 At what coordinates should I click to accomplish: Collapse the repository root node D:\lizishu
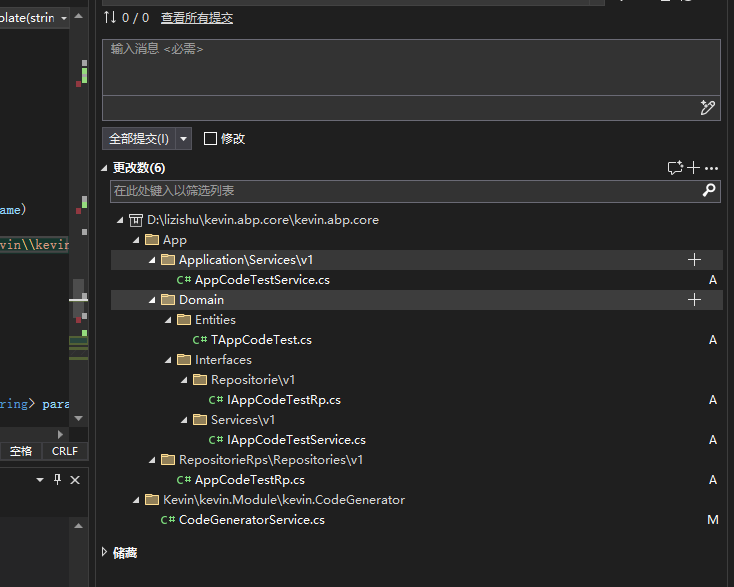click(120, 220)
